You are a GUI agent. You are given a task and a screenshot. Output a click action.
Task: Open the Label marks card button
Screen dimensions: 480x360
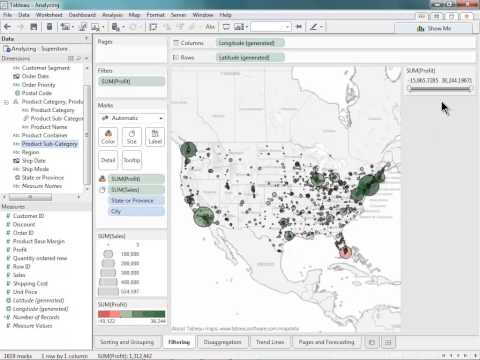coord(155,137)
